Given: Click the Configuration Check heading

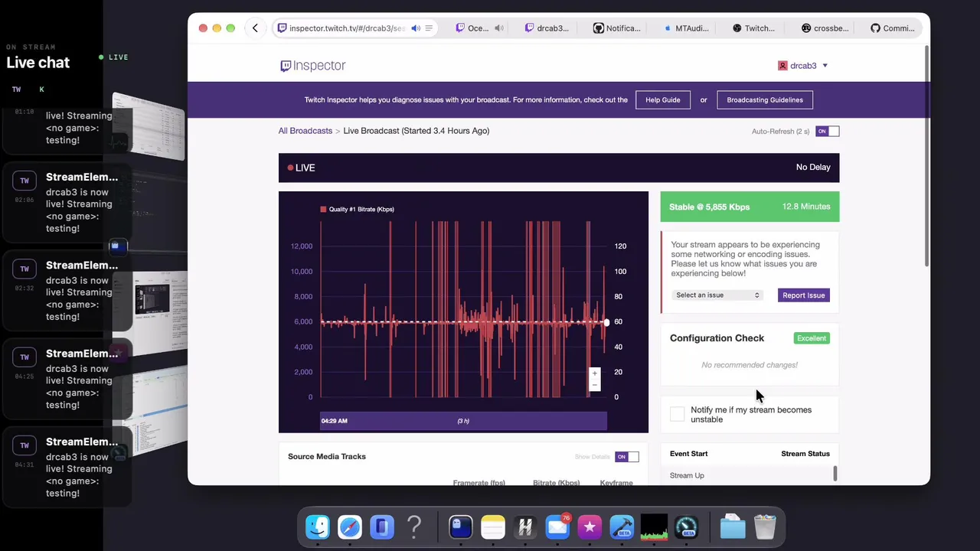Looking at the screenshot, I should point(717,338).
